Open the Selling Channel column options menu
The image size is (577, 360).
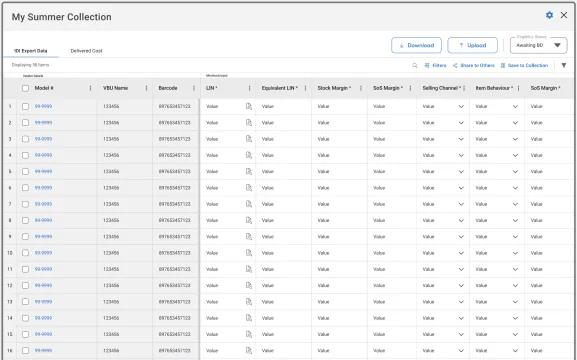coord(464,88)
